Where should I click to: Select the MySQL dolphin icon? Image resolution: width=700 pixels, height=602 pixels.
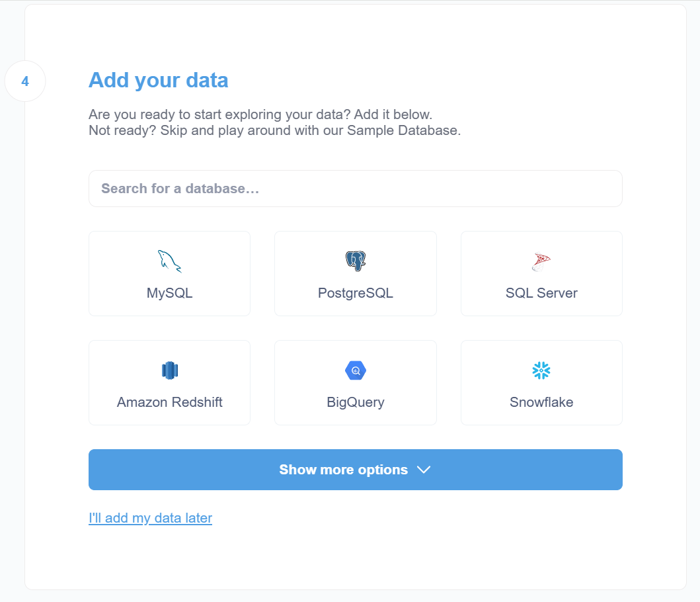(x=169, y=261)
